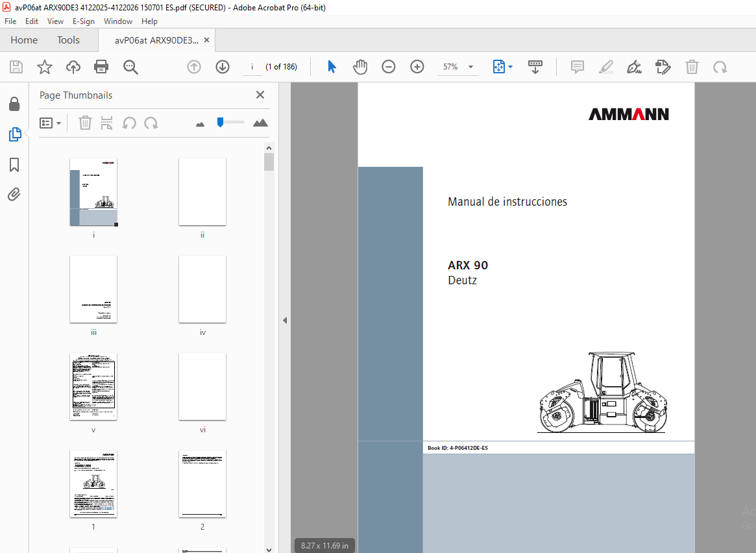
Task: Activate the hand pan tool
Action: click(360, 67)
